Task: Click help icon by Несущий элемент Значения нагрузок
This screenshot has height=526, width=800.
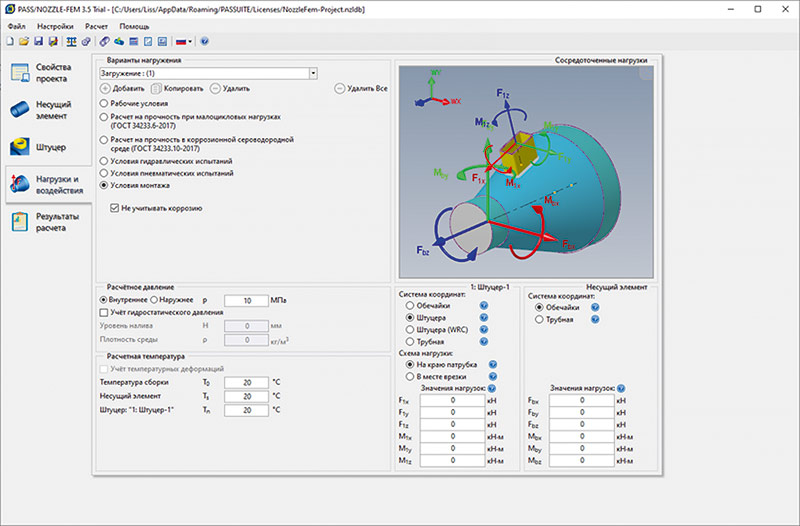Action: 621,388
